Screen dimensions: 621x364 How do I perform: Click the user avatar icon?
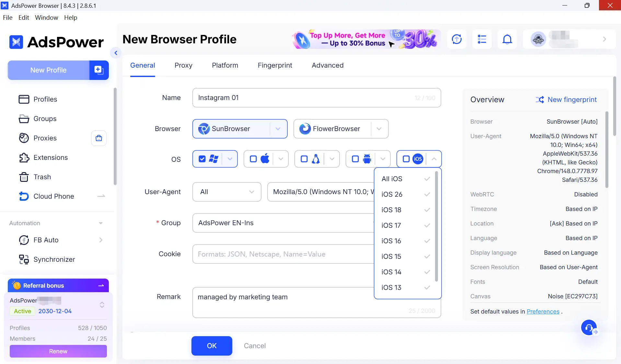pos(538,39)
